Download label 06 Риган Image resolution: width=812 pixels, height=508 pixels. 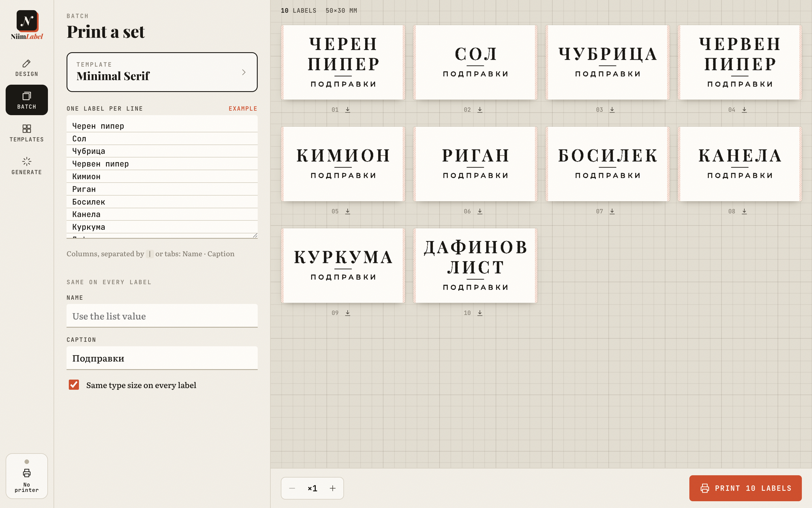[x=480, y=211]
